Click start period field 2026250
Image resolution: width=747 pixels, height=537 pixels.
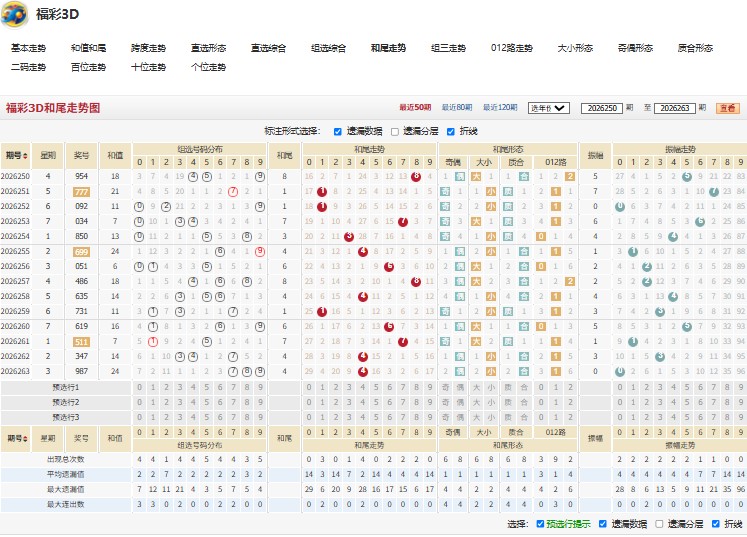pos(602,108)
